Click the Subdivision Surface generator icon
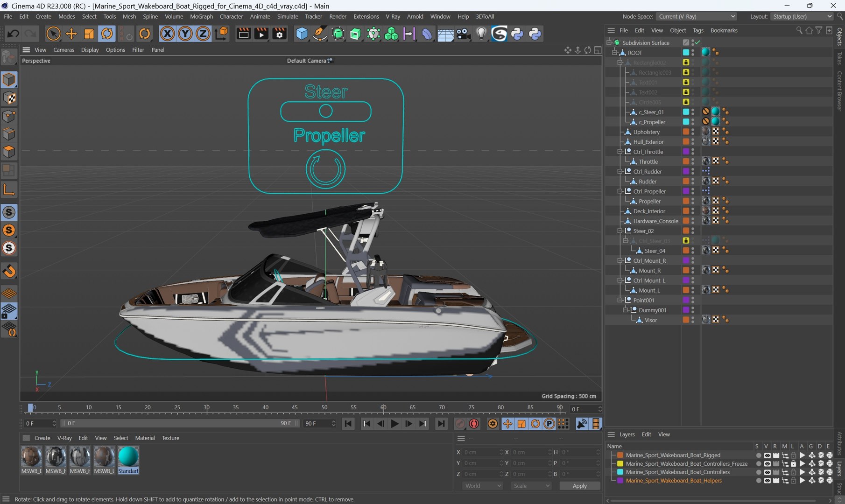 coord(338,34)
